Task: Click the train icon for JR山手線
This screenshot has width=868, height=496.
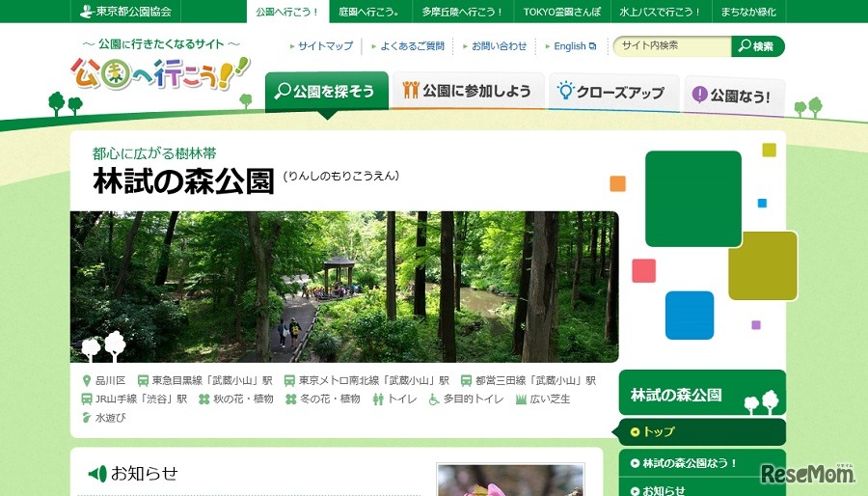Action: (x=87, y=400)
